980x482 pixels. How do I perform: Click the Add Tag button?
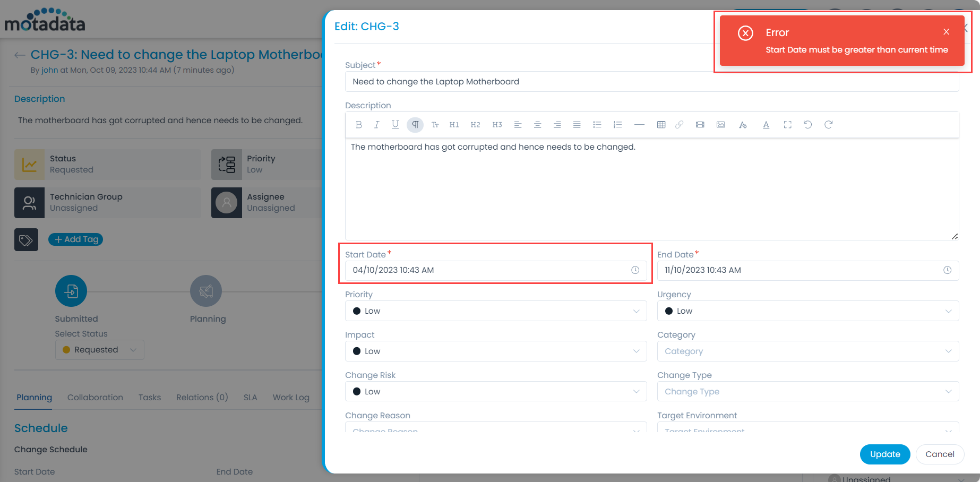pyautogui.click(x=76, y=239)
